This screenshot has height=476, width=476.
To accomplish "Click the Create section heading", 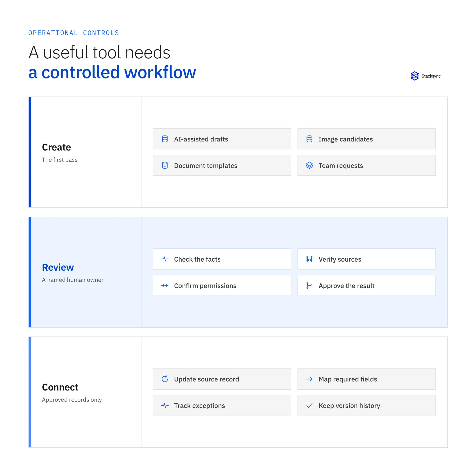I will coord(56,147).
